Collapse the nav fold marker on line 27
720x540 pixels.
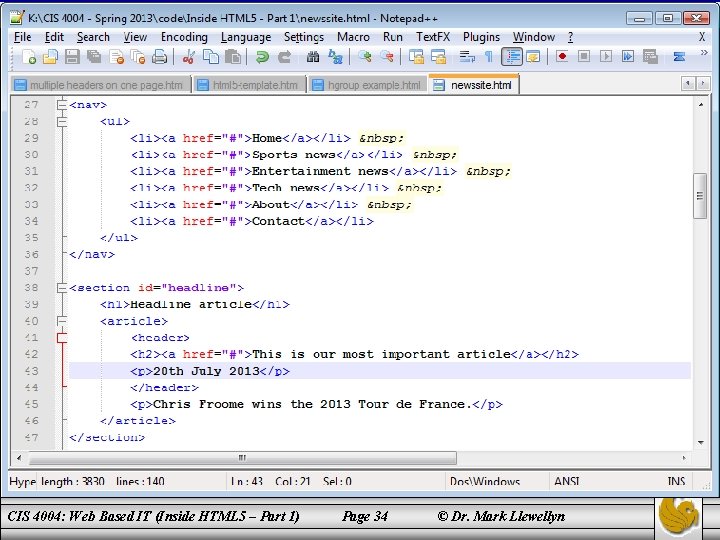coord(62,105)
